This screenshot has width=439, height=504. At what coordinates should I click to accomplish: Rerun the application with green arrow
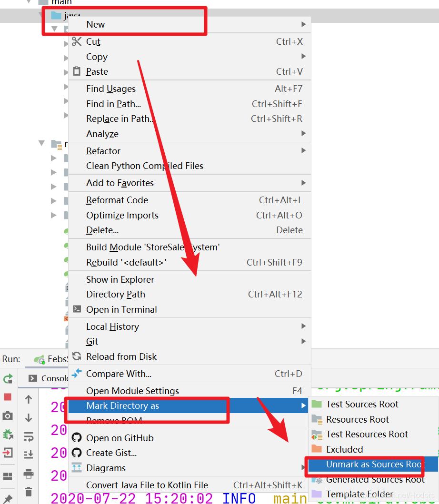coord(8,379)
